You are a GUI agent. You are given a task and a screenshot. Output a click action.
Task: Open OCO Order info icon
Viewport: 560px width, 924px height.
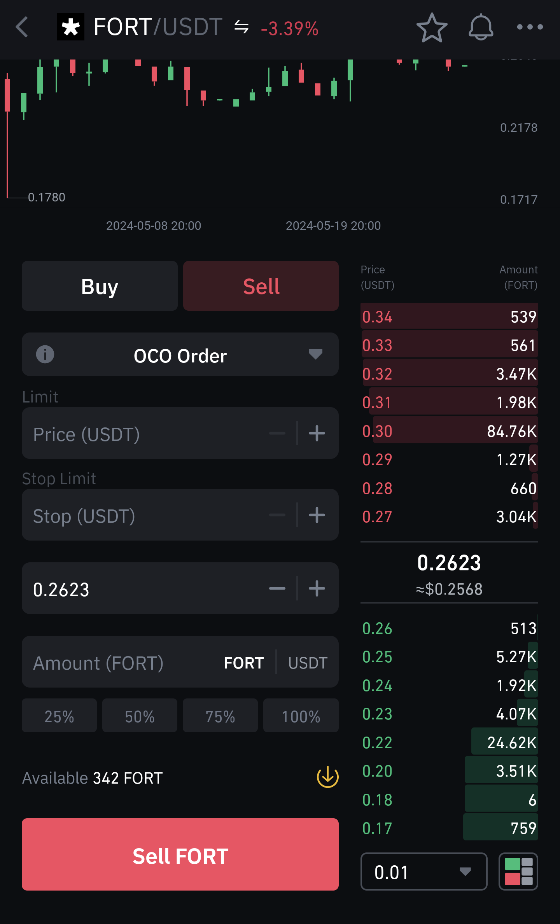point(45,355)
